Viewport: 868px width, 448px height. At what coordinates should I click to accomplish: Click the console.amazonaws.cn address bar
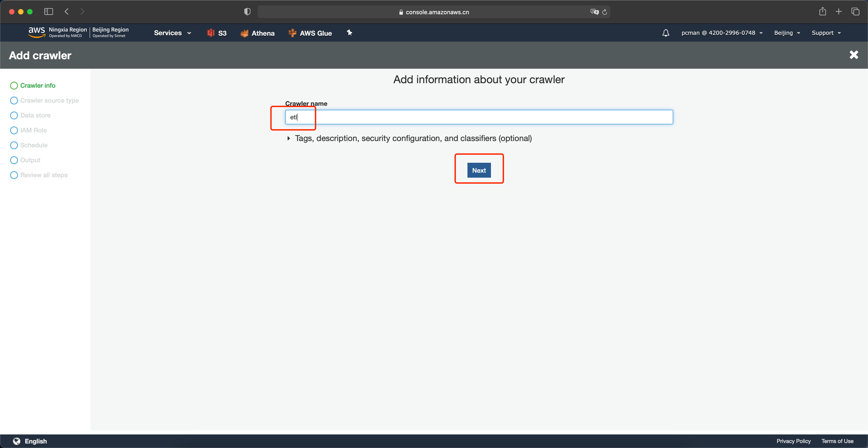(x=434, y=12)
